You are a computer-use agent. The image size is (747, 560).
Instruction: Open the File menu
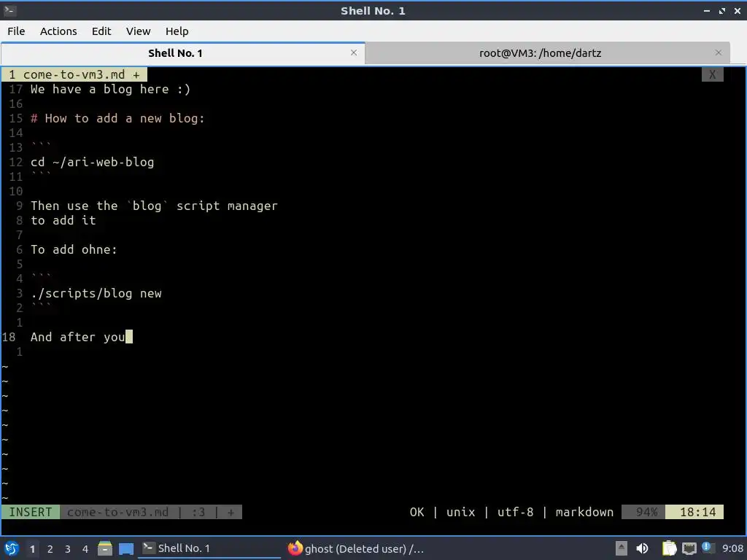click(16, 31)
